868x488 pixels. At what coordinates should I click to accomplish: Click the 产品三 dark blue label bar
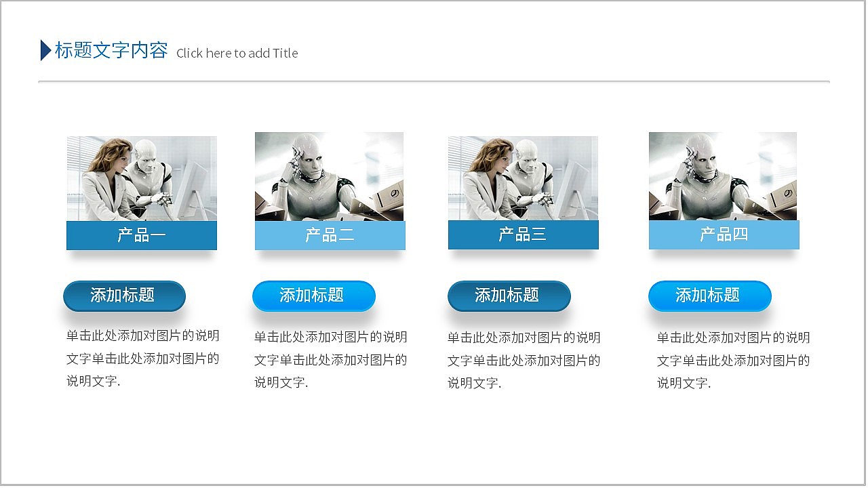[x=524, y=235]
